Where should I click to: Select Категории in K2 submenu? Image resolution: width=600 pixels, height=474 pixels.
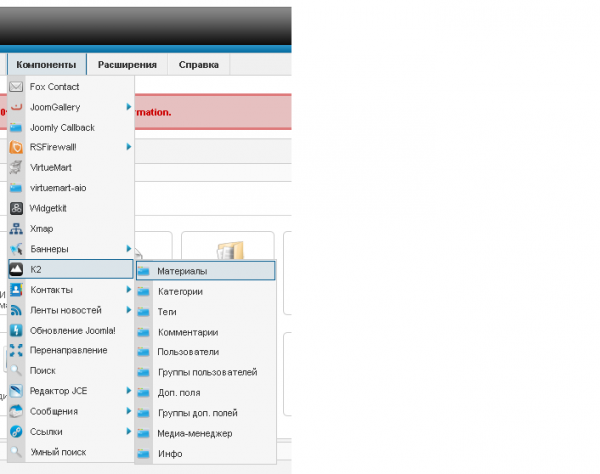pos(205,292)
